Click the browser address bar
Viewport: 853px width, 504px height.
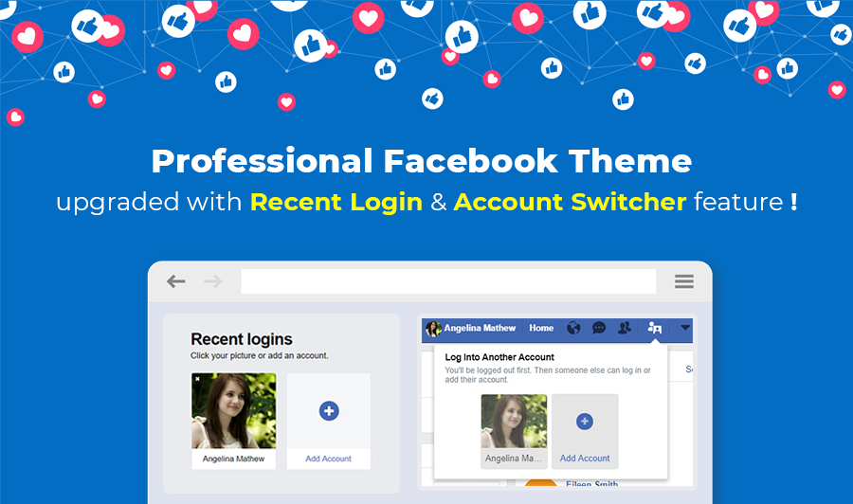point(448,281)
